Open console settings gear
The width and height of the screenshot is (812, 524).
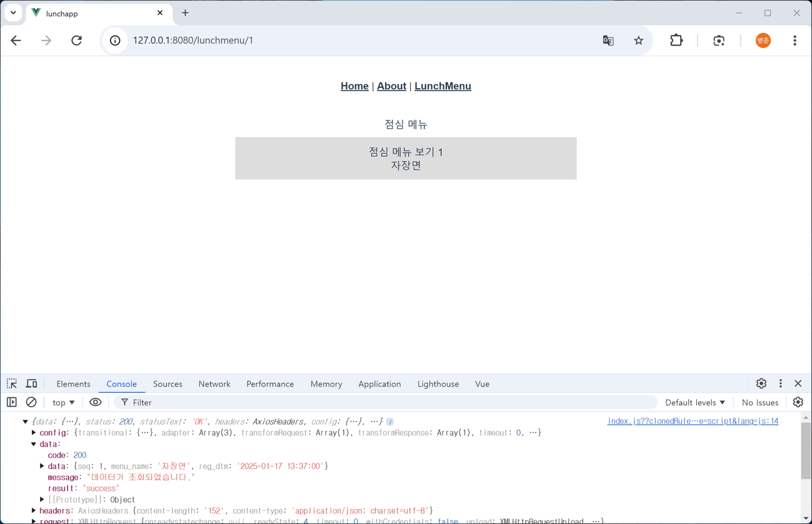pos(798,403)
